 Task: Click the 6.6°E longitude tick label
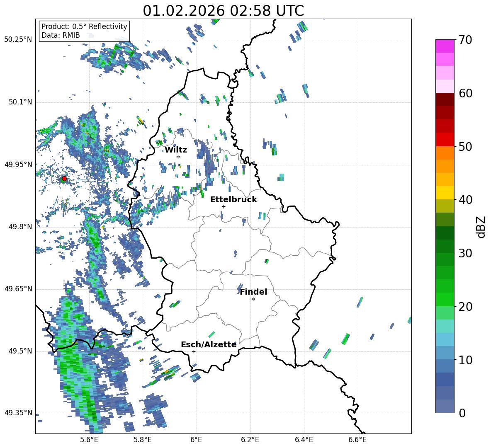(357, 440)
